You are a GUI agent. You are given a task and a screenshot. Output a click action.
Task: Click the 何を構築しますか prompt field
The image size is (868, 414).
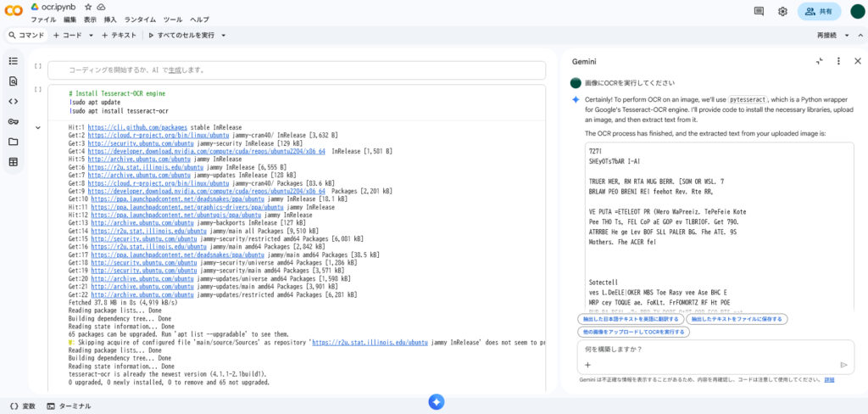[x=712, y=349]
